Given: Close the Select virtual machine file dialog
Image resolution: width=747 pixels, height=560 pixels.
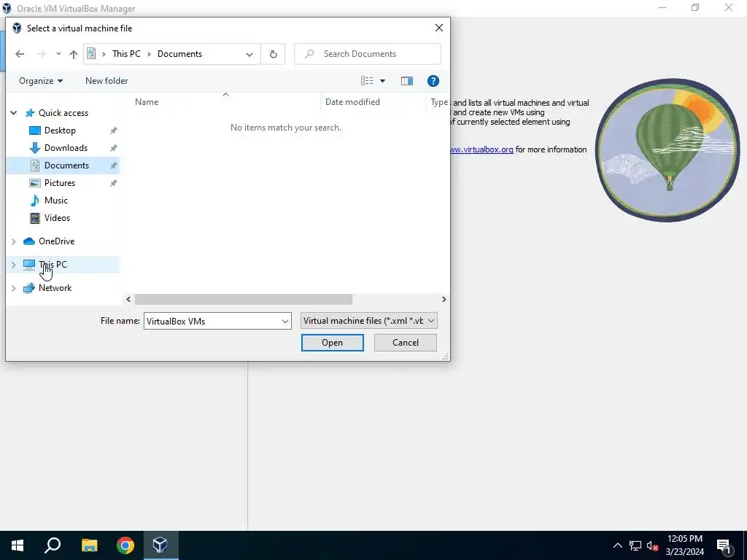Looking at the screenshot, I should click(x=439, y=28).
